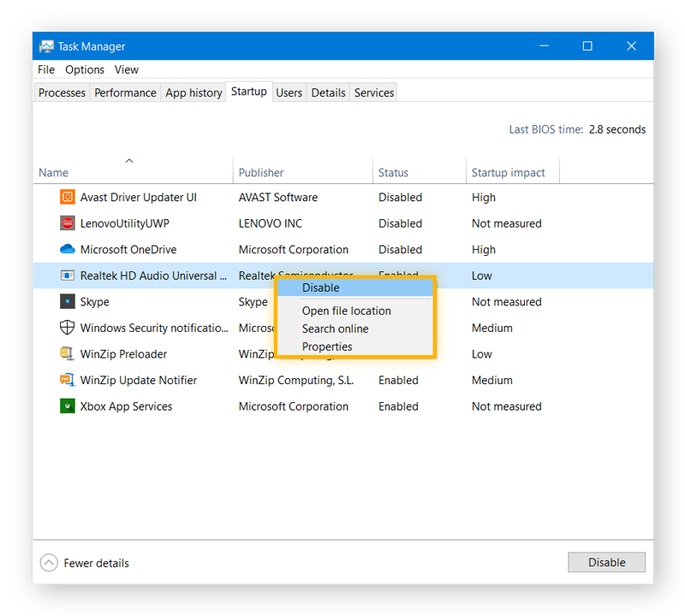Maximize the Task Manager window
Screen dimensions: 685x616
click(x=587, y=46)
